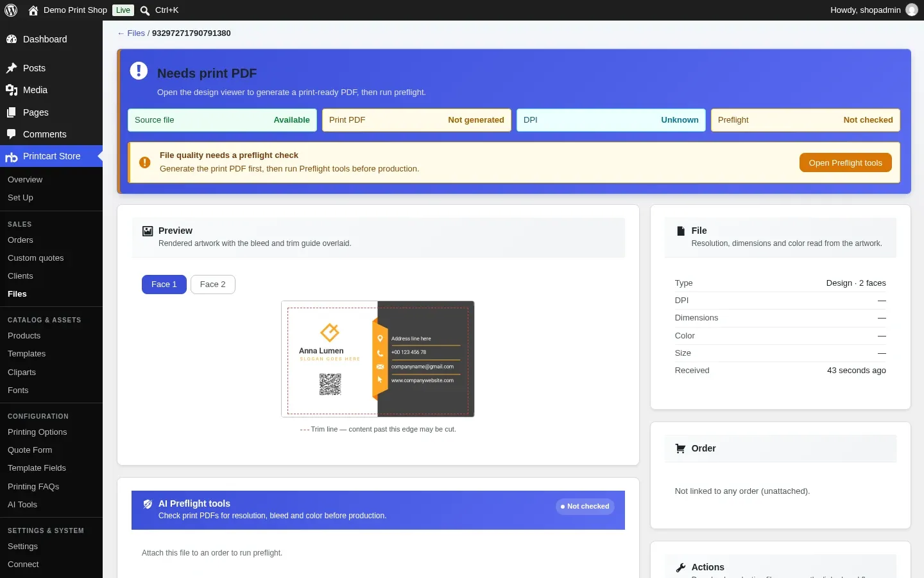The image size is (924, 578).
Task: Open AI Tools in sidebar
Action: pyautogui.click(x=22, y=505)
